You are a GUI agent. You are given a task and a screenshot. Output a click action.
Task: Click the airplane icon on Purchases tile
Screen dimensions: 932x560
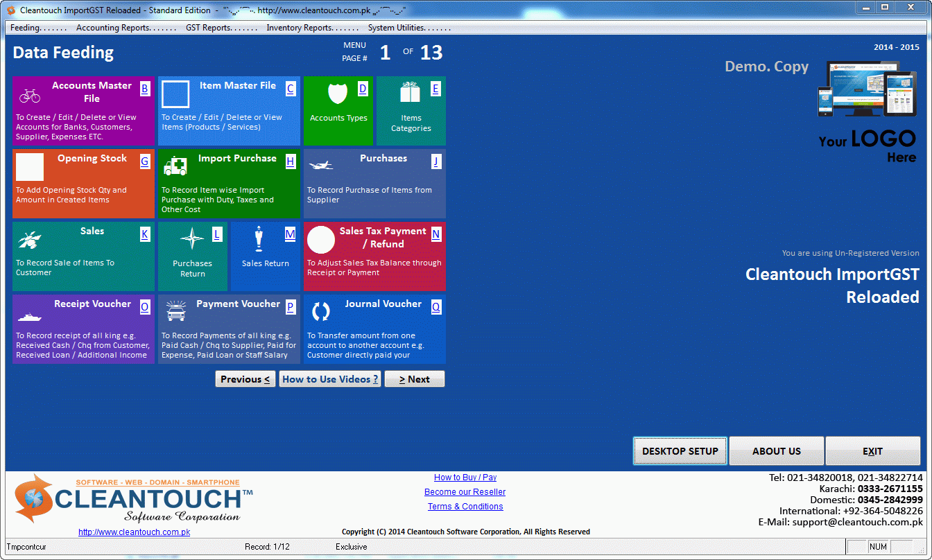pos(320,165)
